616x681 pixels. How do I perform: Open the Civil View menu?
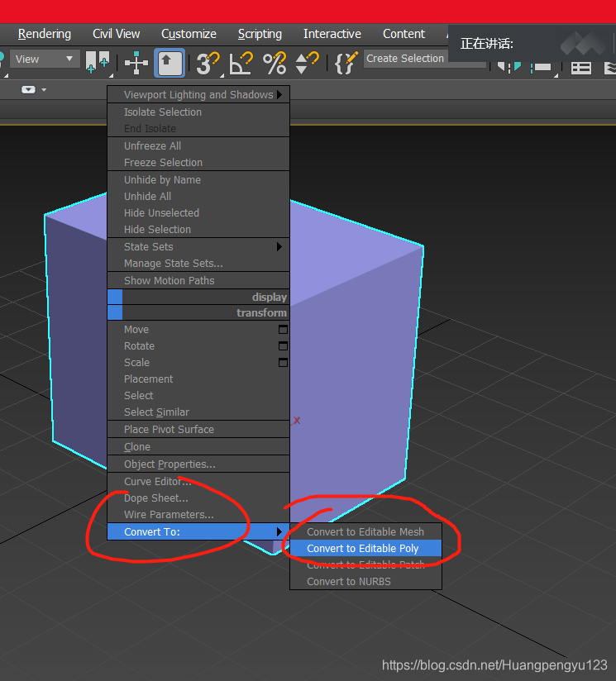tap(116, 34)
